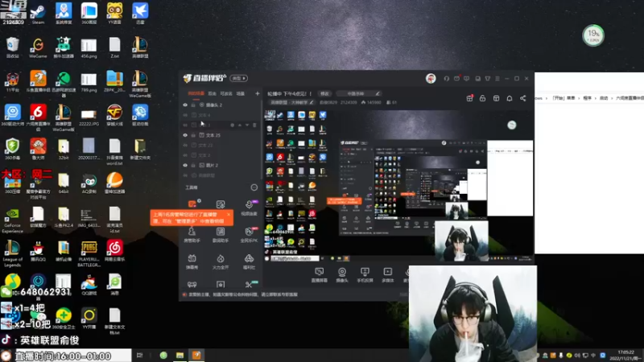Add a new scene with plus button
Screen dimensions: 644x362
[257, 93]
